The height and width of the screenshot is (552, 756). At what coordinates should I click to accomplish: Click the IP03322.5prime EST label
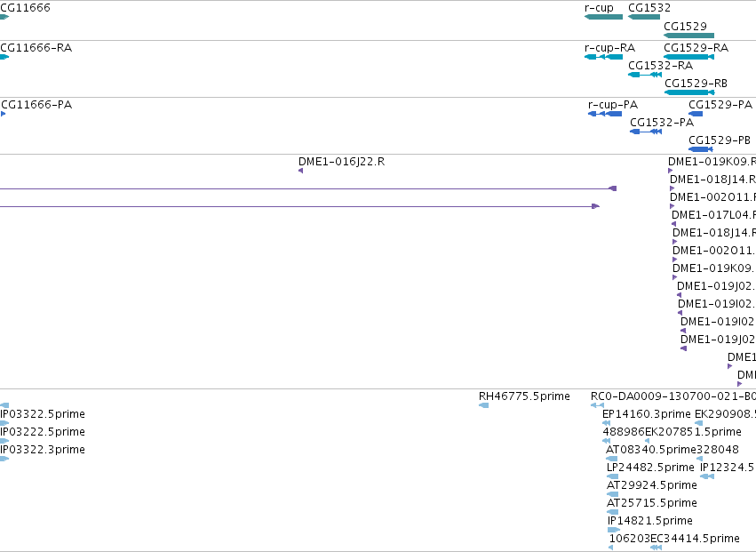tap(43, 414)
